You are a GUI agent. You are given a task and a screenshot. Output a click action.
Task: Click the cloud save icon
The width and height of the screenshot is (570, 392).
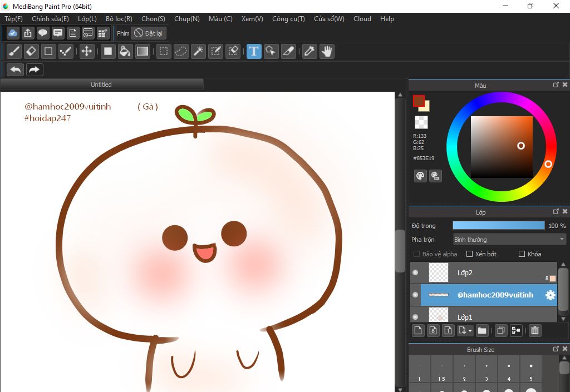[x=13, y=33]
